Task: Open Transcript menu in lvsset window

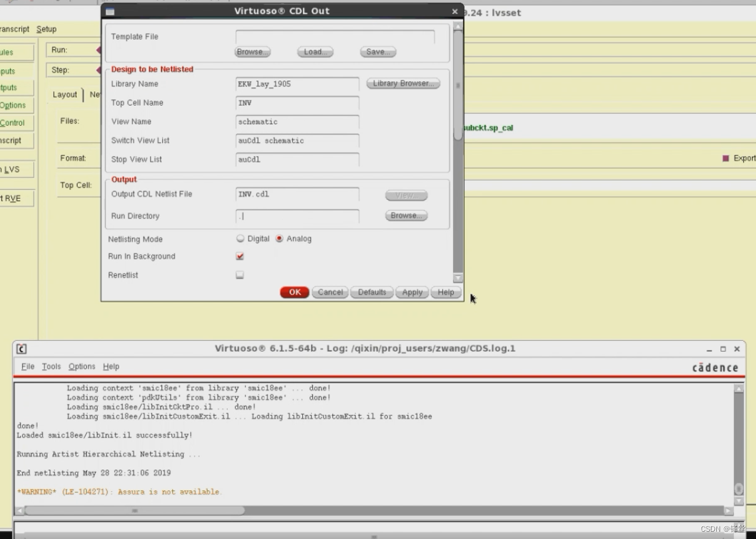Action: [x=15, y=29]
